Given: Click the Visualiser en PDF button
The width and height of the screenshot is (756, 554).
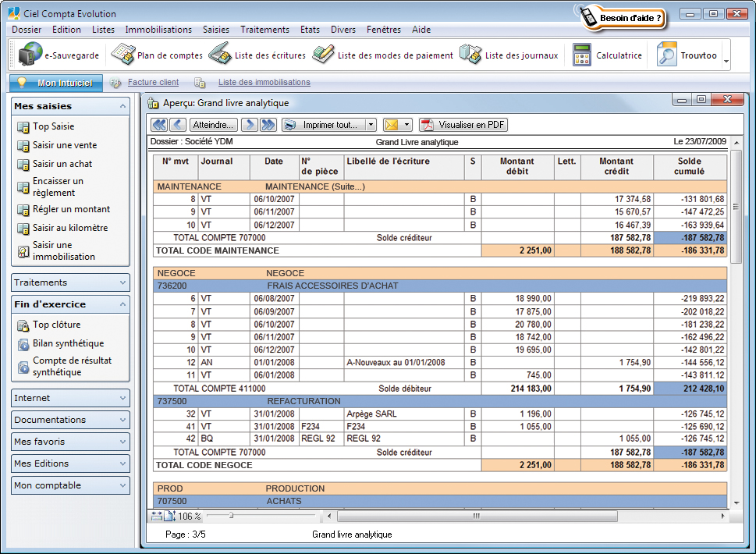Looking at the screenshot, I should coord(463,125).
